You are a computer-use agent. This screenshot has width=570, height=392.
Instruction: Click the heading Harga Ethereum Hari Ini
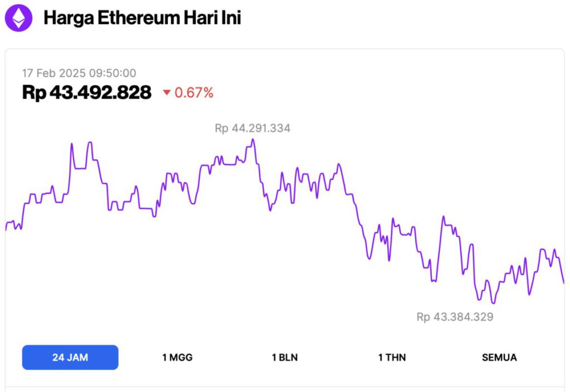click(142, 18)
